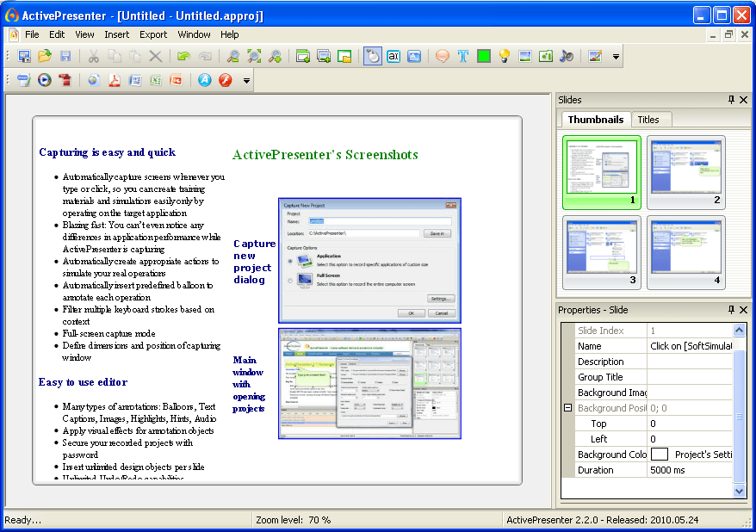The image size is (756, 532).
Task: Open the drawing edit tool icon
Action: (595, 56)
